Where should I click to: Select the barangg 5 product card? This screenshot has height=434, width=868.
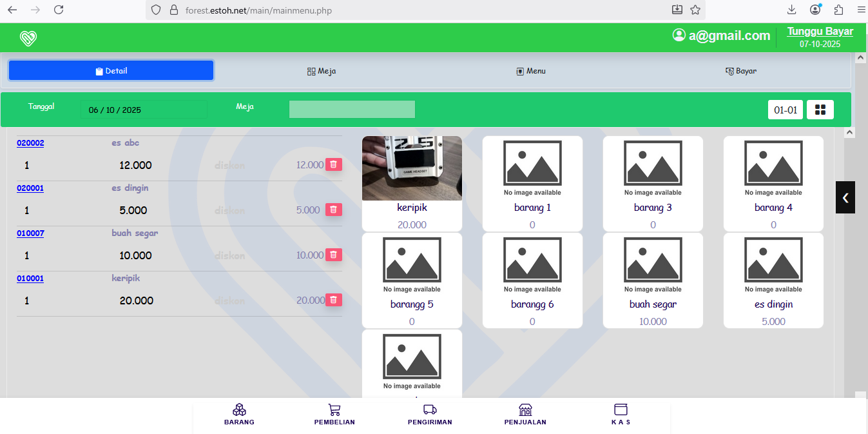412,281
